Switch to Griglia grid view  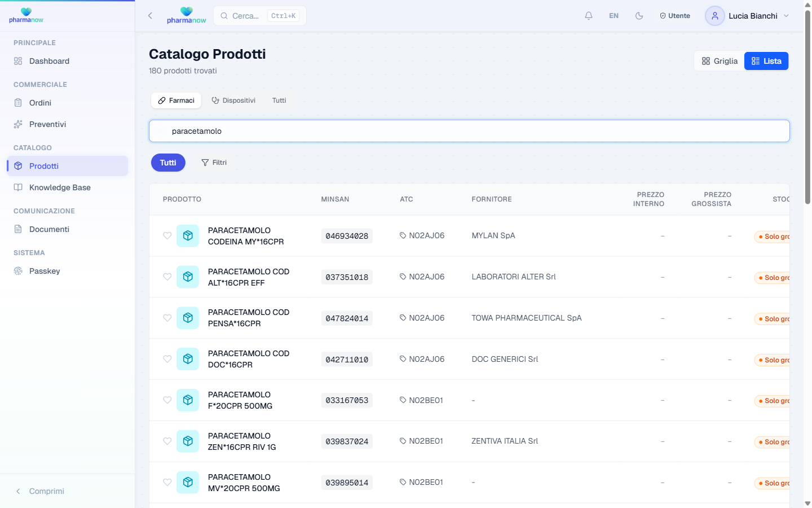click(720, 61)
